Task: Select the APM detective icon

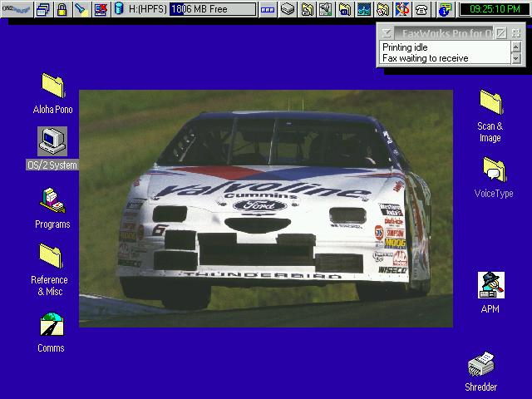Action: (x=491, y=285)
